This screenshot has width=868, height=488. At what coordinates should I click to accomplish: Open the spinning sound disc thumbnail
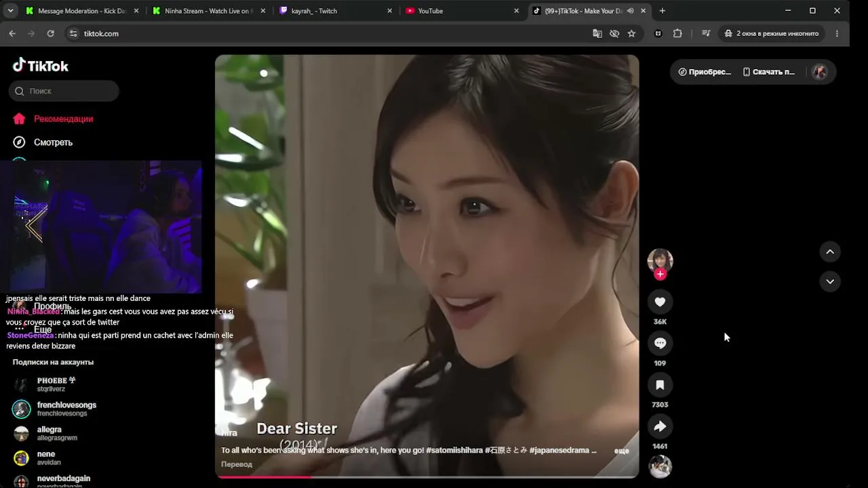click(660, 466)
